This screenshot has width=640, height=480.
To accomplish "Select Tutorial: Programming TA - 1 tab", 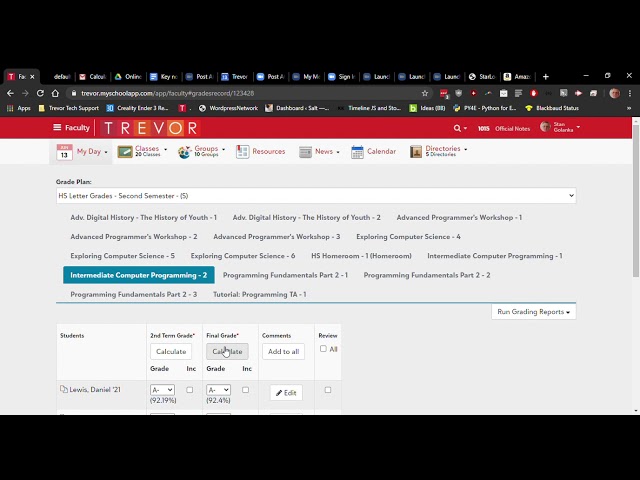I will click(260, 294).
